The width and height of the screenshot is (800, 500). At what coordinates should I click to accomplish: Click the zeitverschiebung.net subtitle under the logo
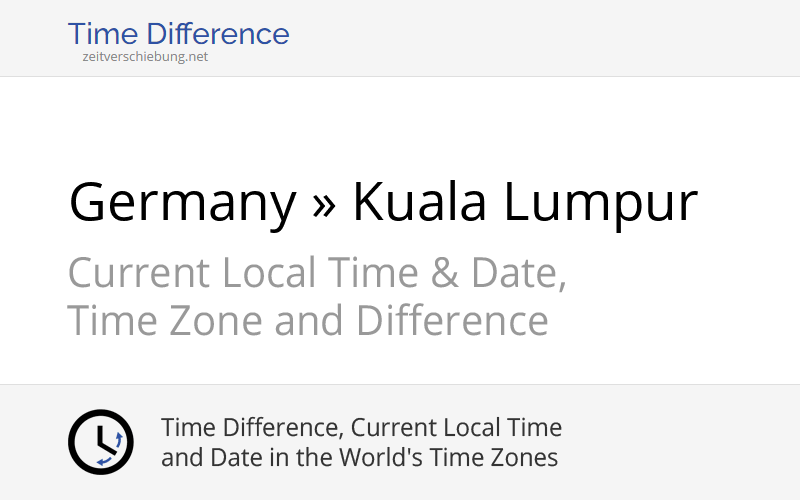[x=145, y=57]
